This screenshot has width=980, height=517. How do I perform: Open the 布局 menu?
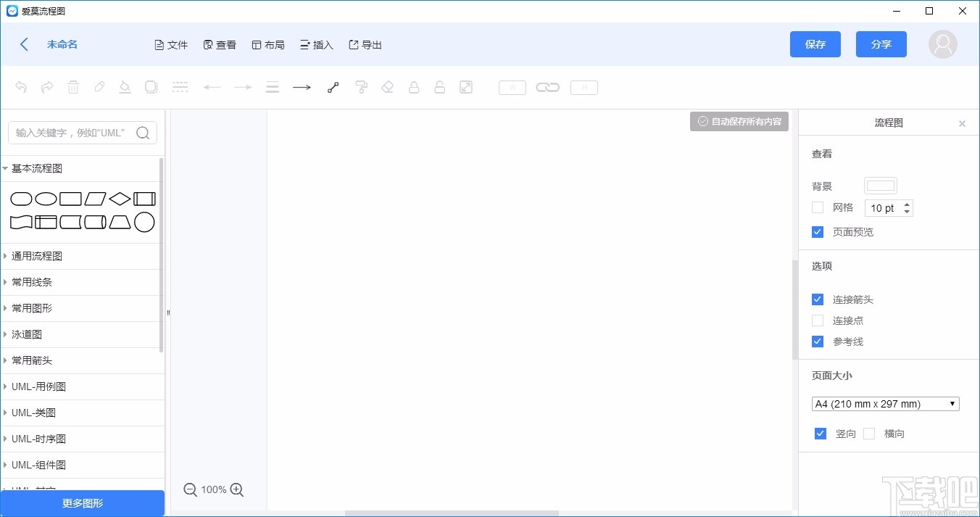pos(268,45)
